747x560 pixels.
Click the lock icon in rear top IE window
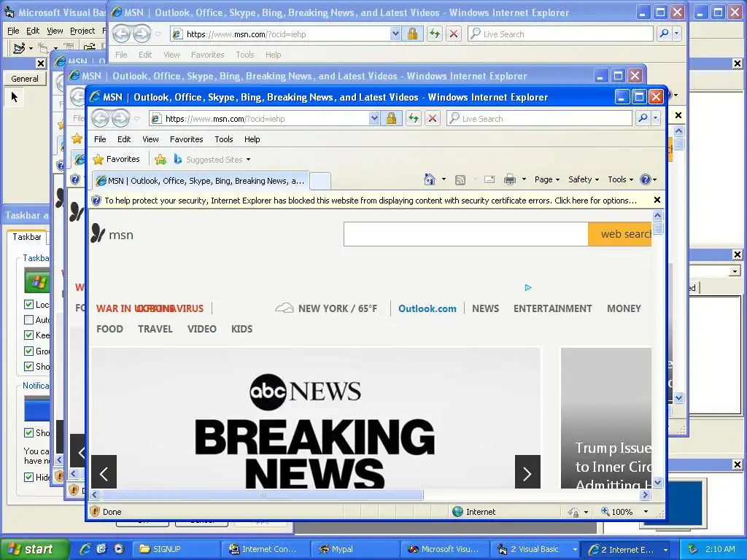412,34
